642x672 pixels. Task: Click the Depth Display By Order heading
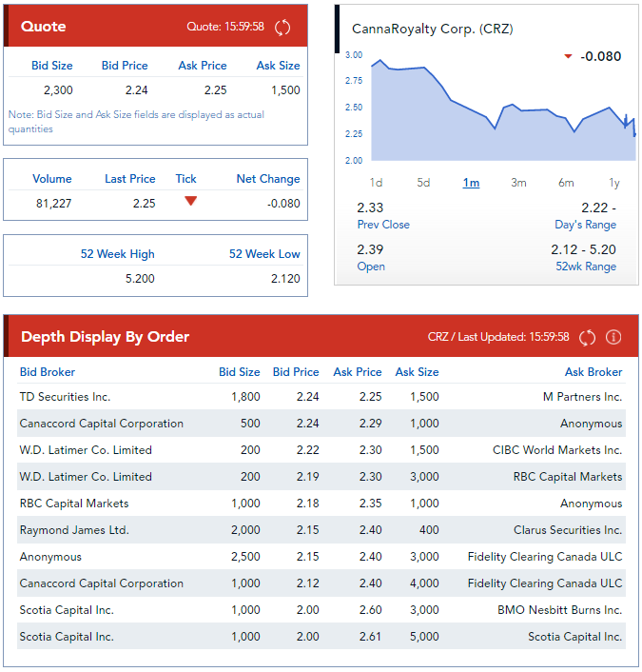105,337
